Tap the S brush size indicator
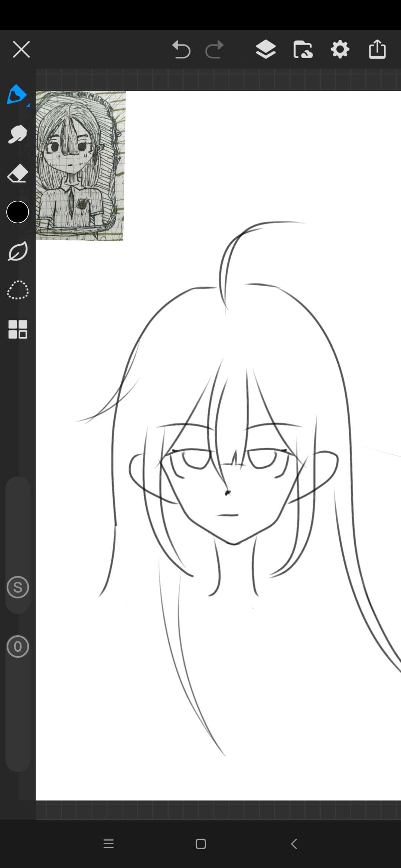Screen dimensions: 401x868 pos(17,587)
